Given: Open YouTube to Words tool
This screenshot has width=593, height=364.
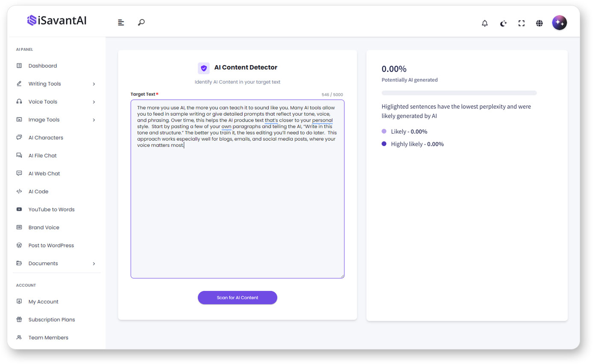Looking at the screenshot, I should [x=51, y=209].
